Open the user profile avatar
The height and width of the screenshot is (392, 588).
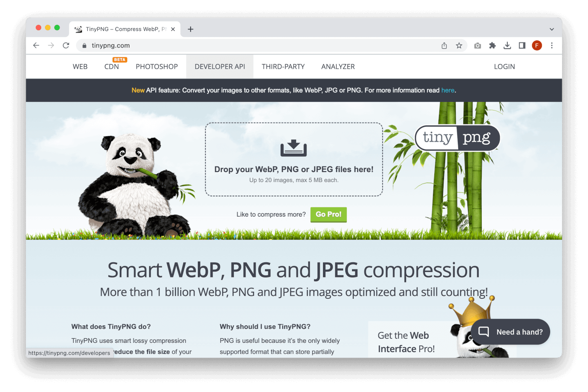(x=537, y=45)
